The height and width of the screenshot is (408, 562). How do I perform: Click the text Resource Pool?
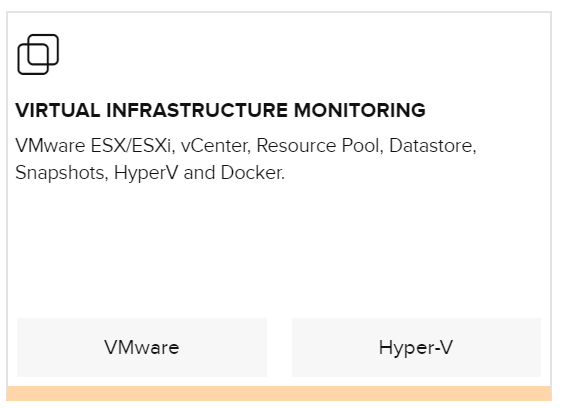(x=320, y=146)
